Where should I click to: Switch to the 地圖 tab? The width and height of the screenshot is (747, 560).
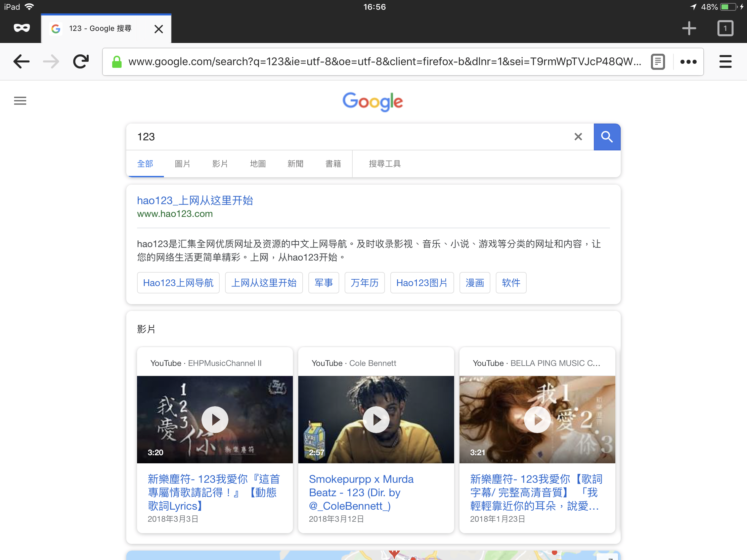(258, 164)
